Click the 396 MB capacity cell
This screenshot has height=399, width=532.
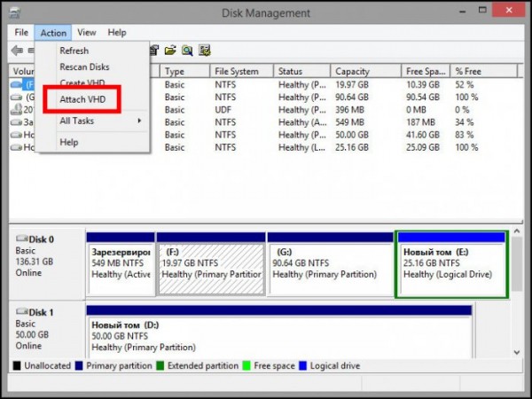tap(349, 110)
